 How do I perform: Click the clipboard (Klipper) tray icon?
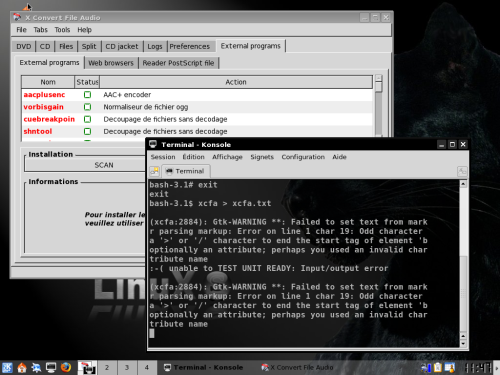[438, 367]
